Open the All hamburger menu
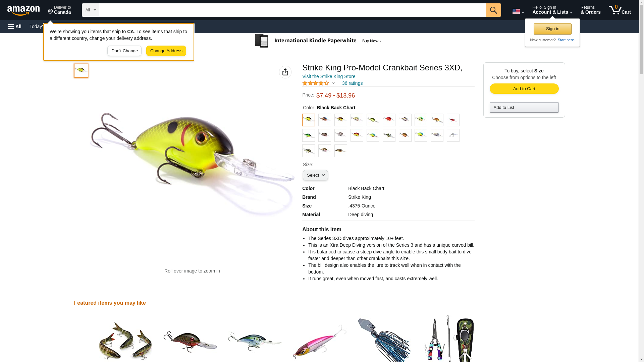The height and width of the screenshot is (362, 644). (15, 26)
